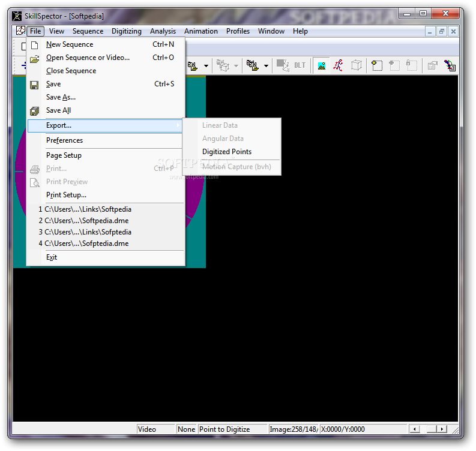Select Save in the File menu
The width and height of the screenshot is (476, 451).
point(106,84)
